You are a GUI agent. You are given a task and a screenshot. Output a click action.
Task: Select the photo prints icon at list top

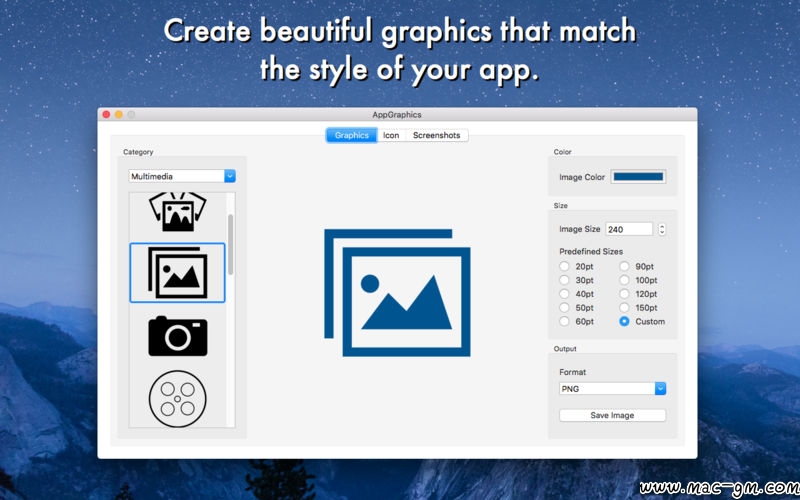(177, 212)
